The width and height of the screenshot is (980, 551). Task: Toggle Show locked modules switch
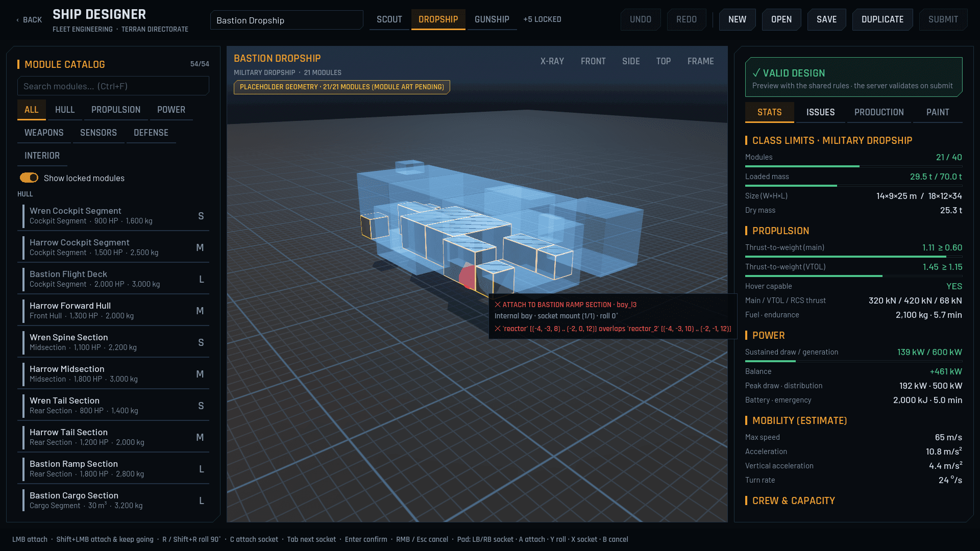29,178
